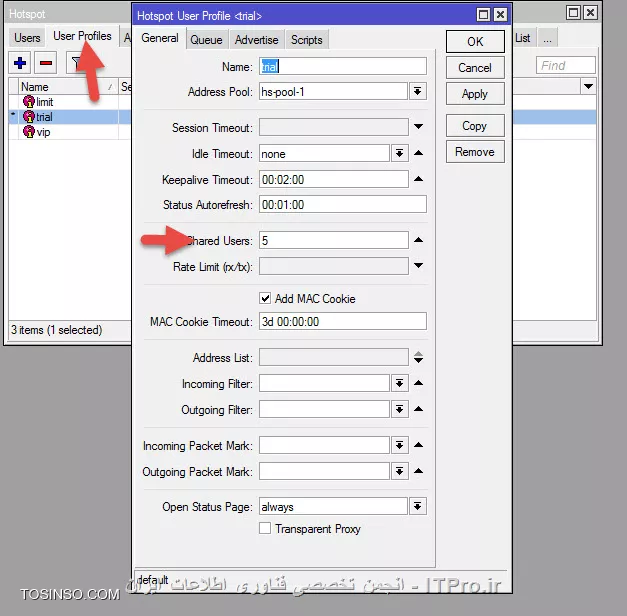627x616 pixels.
Task: Collapse Incoming Filter field
Action: (x=418, y=383)
